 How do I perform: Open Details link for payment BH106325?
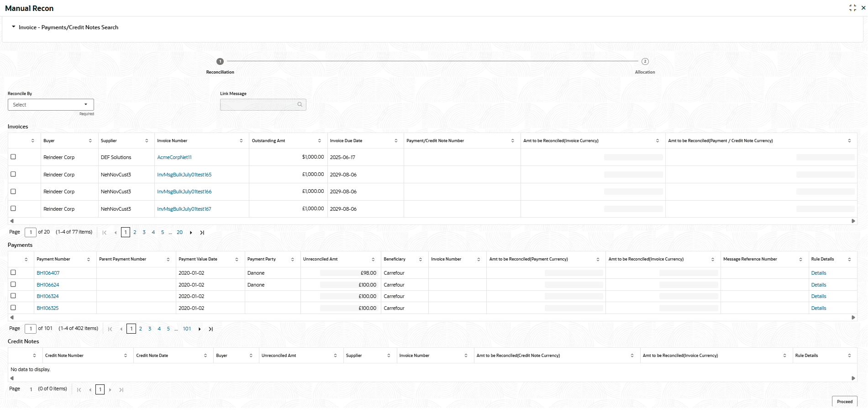point(819,309)
